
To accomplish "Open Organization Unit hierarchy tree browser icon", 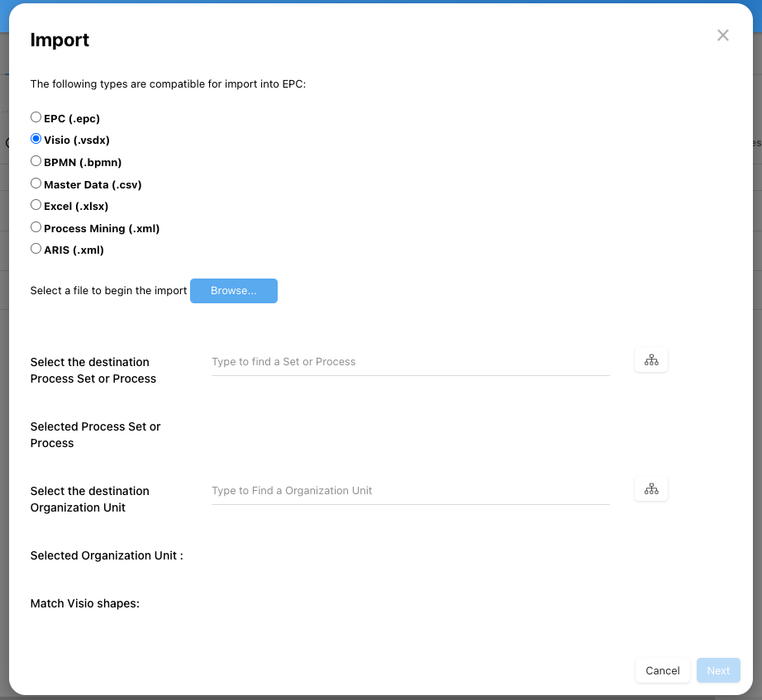I will (651, 489).
